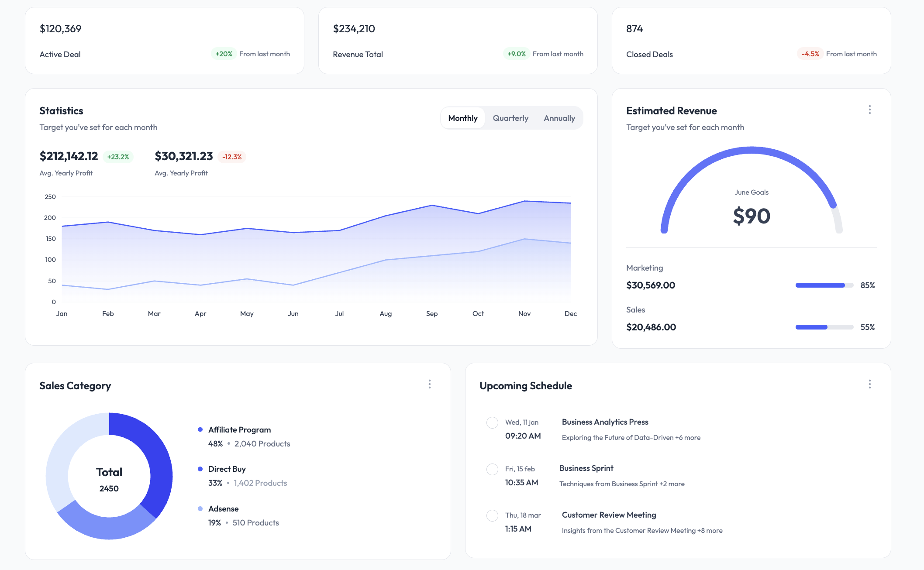924x570 pixels.
Task: Switch to the Annually view
Action: click(559, 118)
